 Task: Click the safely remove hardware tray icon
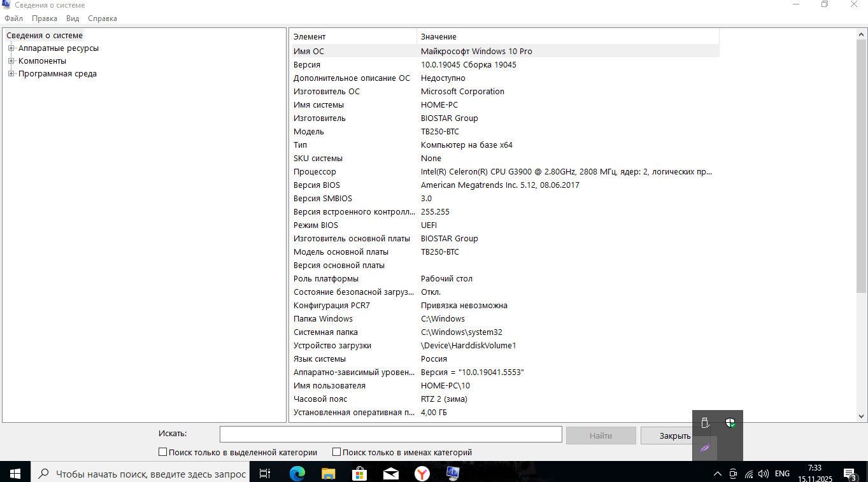click(705, 422)
